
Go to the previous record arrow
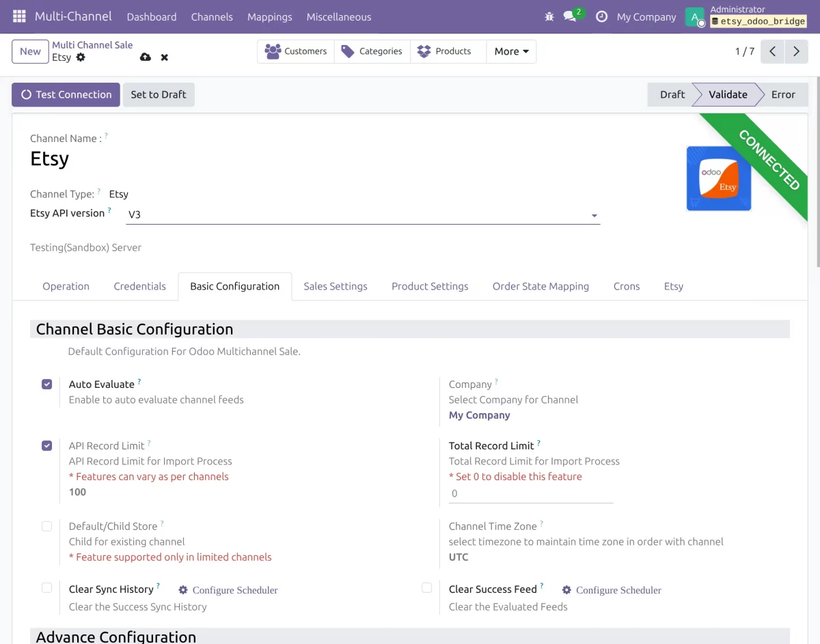[x=772, y=51]
